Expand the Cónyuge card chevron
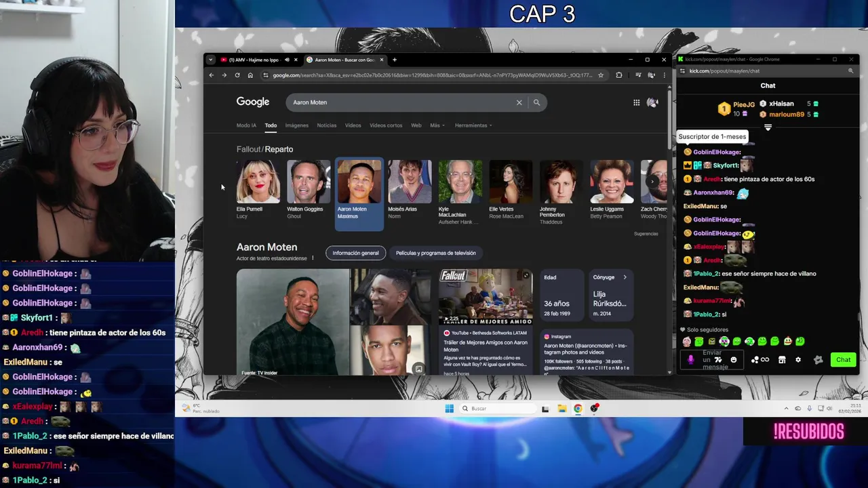The height and width of the screenshot is (488, 868). tap(625, 277)
